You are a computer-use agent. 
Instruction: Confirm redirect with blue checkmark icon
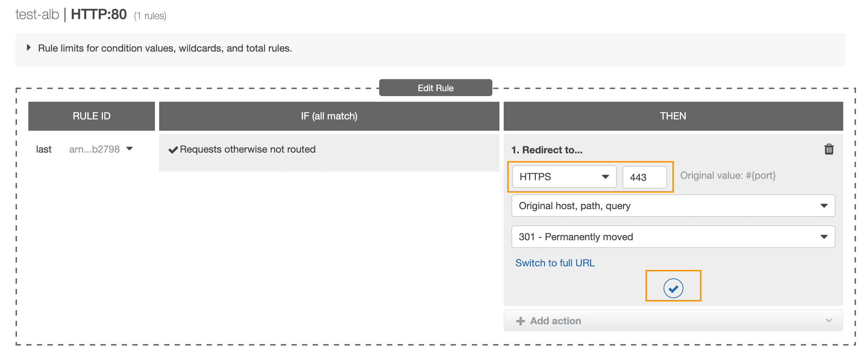(x=673, y=288)
